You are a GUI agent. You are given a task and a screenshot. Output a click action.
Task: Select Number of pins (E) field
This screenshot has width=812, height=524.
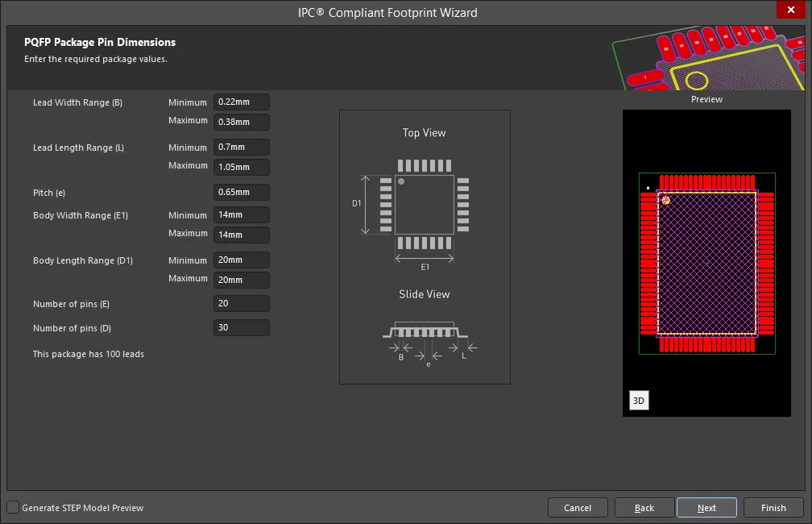(242, 303)
